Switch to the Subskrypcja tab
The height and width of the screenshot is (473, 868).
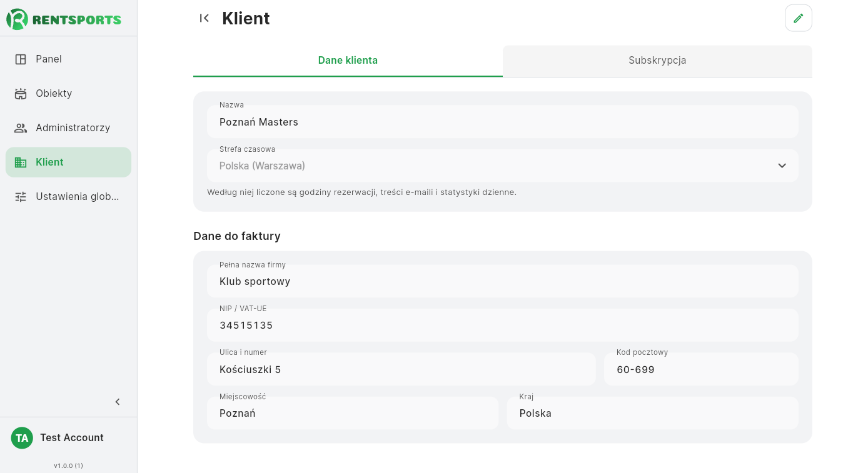[657, 61]
